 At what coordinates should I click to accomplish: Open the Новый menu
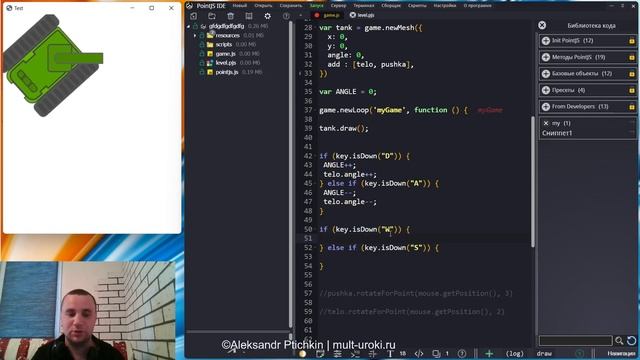[240, 6]
